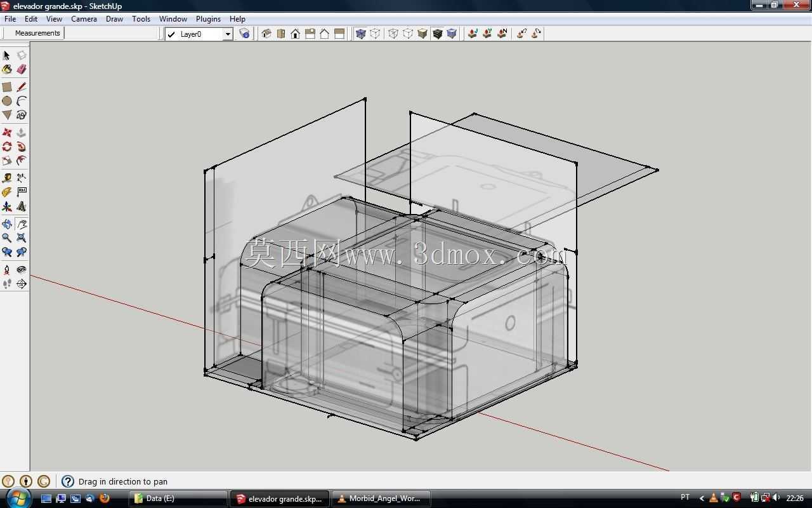Select the Push/Pull tool

(x=22, y=133)
